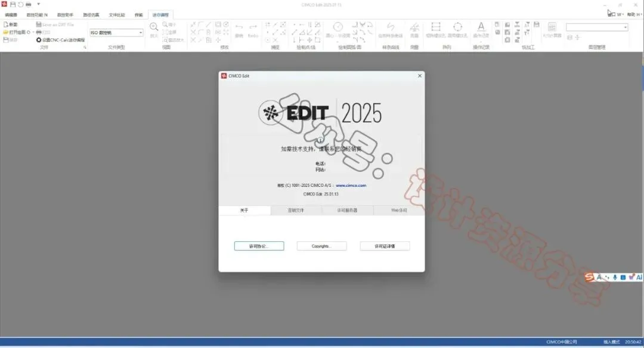Click the AI button on the IME bar
Viewport: 644px width, 348px height.
[639, 277]
